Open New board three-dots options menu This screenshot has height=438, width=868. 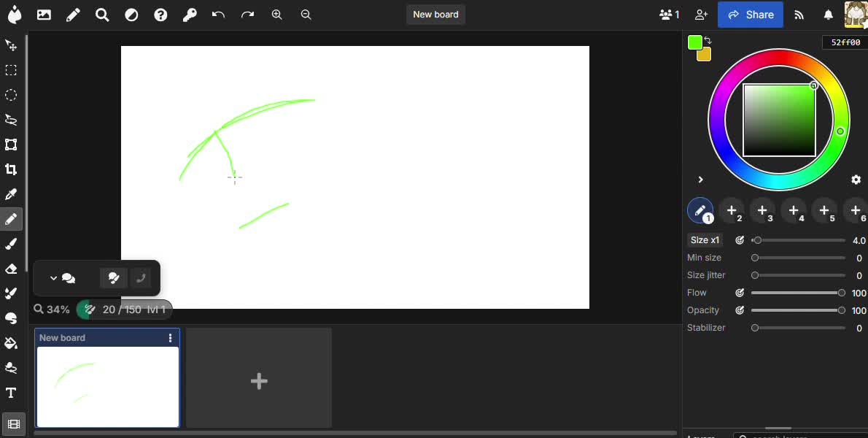170,338
